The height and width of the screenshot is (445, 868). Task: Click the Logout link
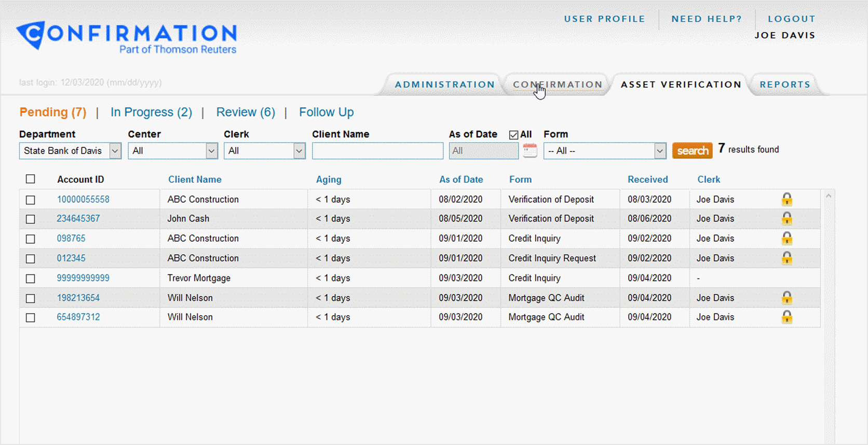pyautogui.click(x=792, y=19)
